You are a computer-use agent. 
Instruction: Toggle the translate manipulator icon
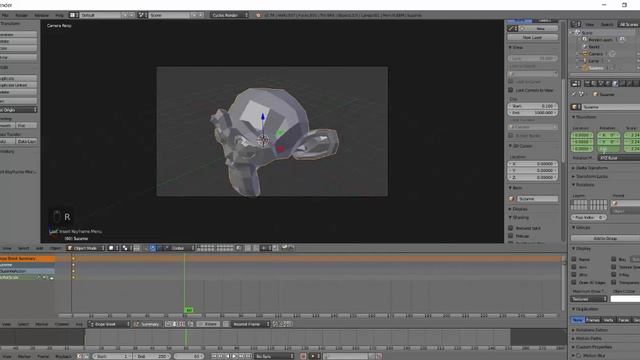[152, 248]
